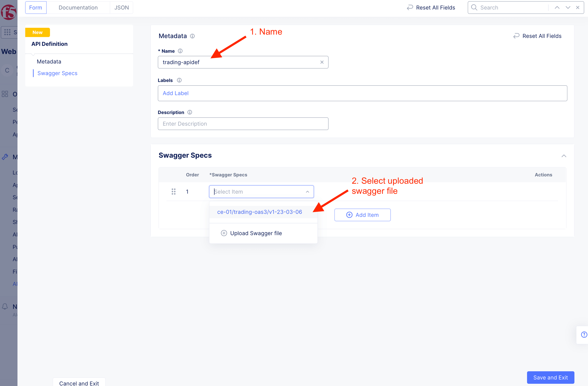Go to next search result arrow
This screenshot has width=588, height=386.
568,8
